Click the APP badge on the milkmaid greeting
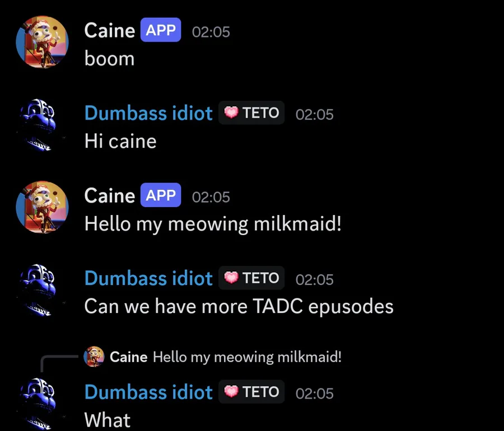Viewport: 504px width, 431px height. tap(161, 195)
